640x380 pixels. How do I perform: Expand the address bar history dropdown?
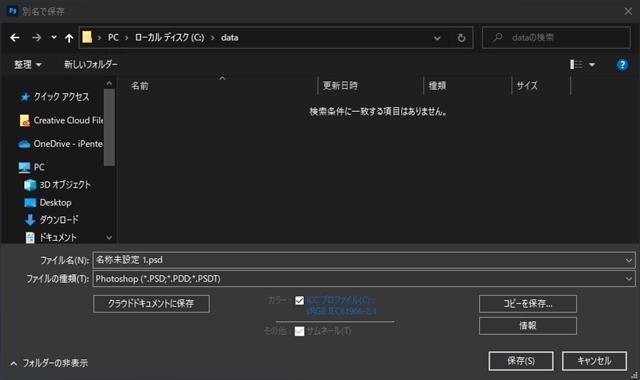click(x=437, y=38)
